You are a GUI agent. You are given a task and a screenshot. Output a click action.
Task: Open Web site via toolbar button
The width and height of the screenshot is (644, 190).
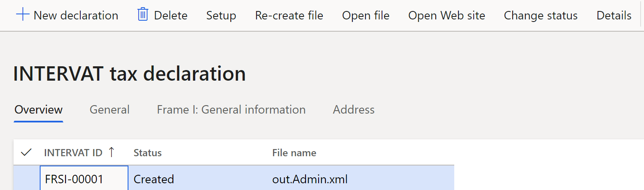[x=447, y=16]
